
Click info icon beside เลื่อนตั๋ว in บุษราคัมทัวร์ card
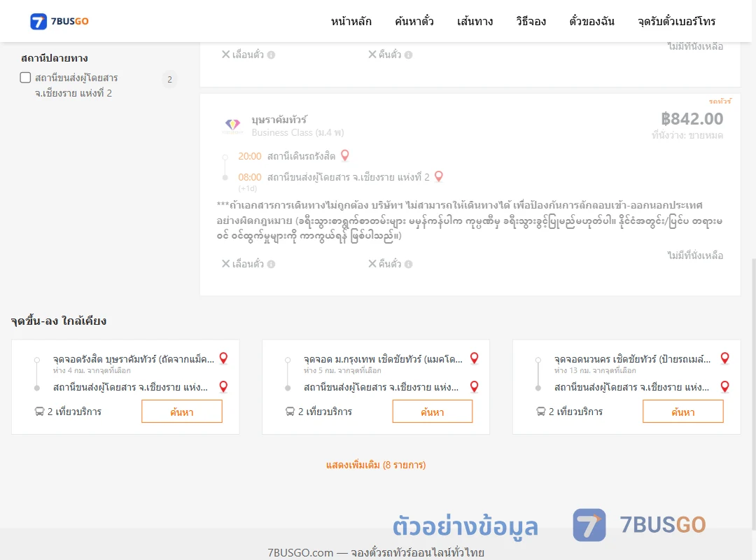[x=272, y=265]
